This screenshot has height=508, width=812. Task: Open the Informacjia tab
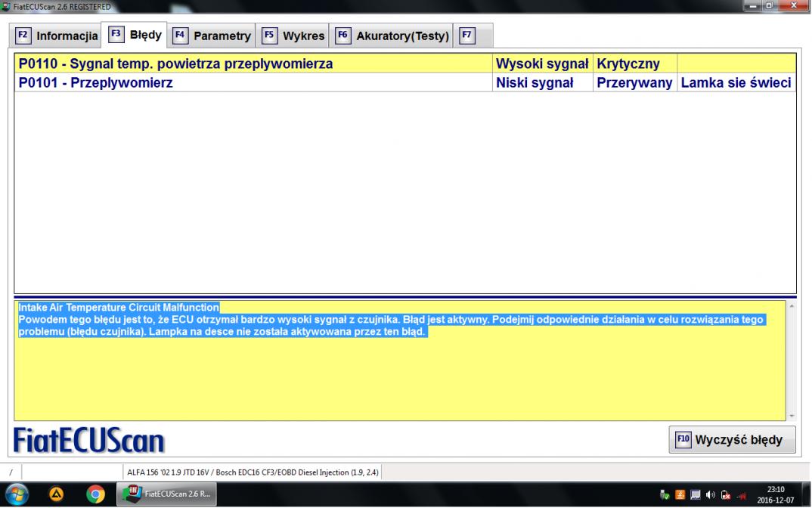coord(55,36)
